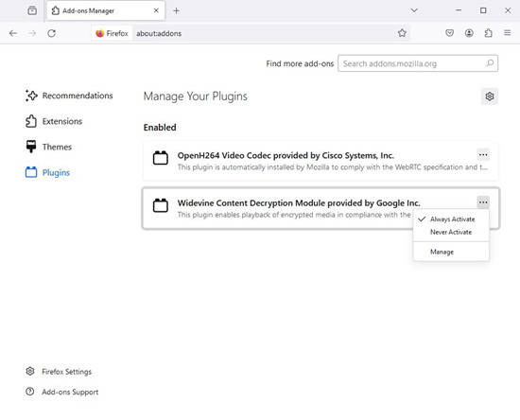Screen dimensions: 520x420
Task: Click the forward navigation arrow
Action: (32, 33)
